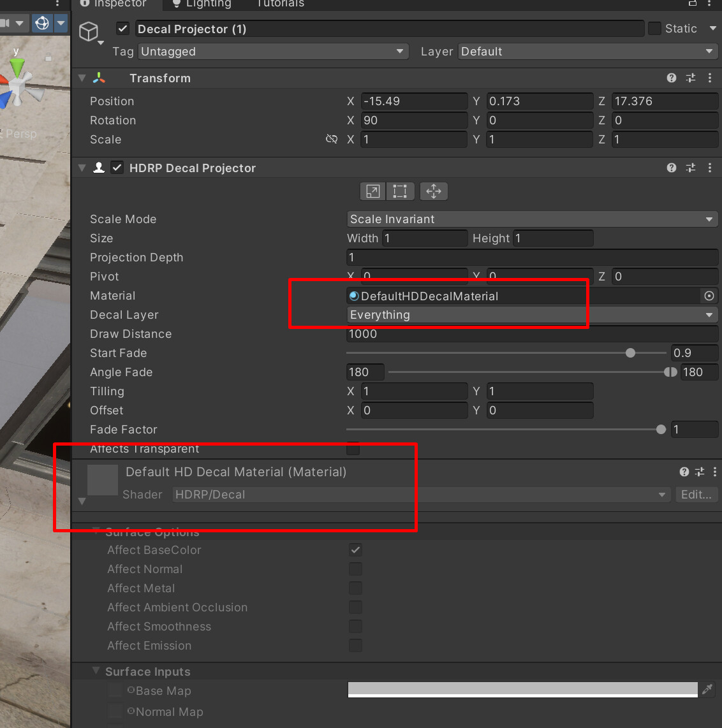Open Default HD Decal Material presets icon
Image resolution: width=722 pixels, height=728 pixels.
[700, 472]
